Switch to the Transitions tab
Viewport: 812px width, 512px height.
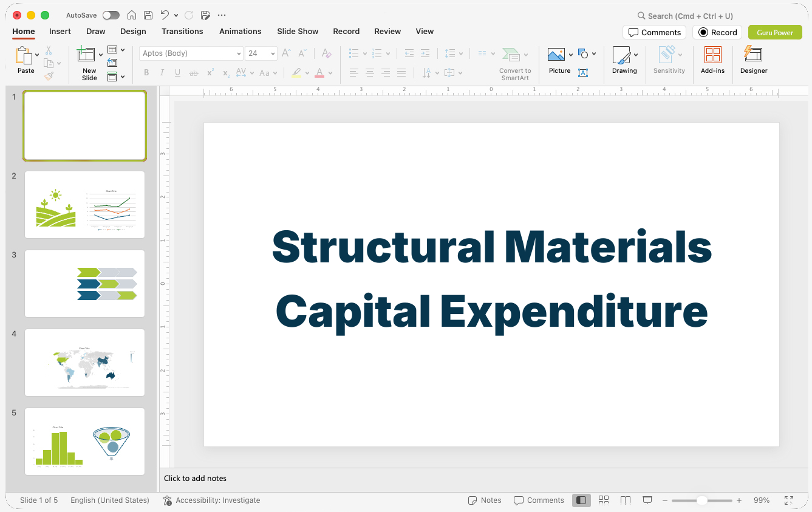pyautogui.click(x=182, y=32)
